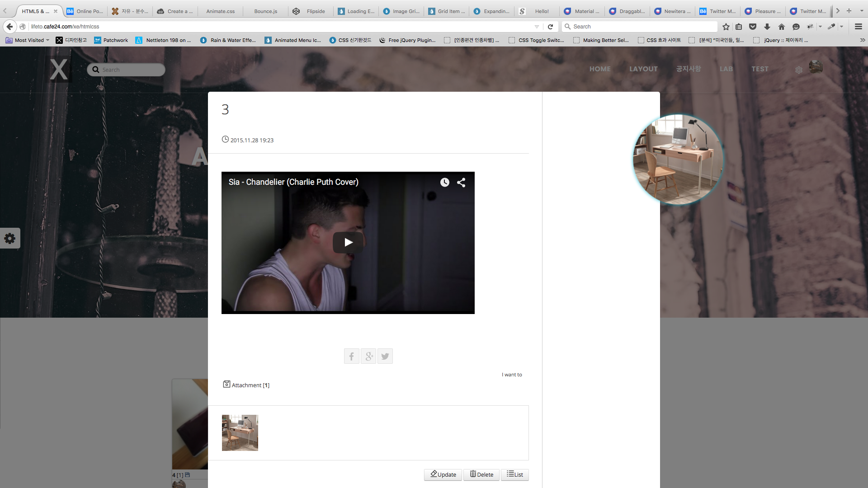
Task: Switch to the Flipside tab
Action: [x=311, y=11]
